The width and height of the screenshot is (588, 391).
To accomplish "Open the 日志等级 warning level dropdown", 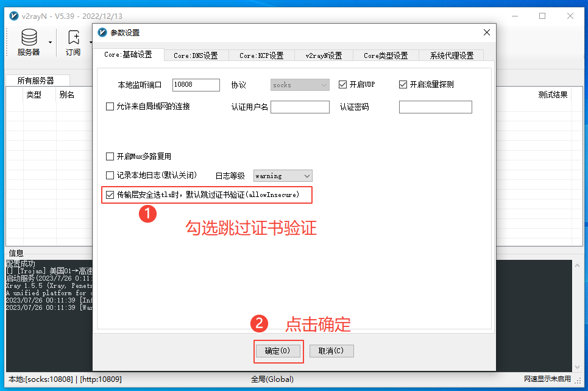I will [x=282, y=175].
